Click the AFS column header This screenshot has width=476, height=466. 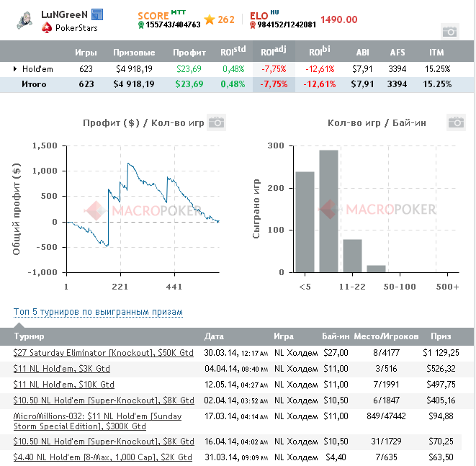pos(398,53)
